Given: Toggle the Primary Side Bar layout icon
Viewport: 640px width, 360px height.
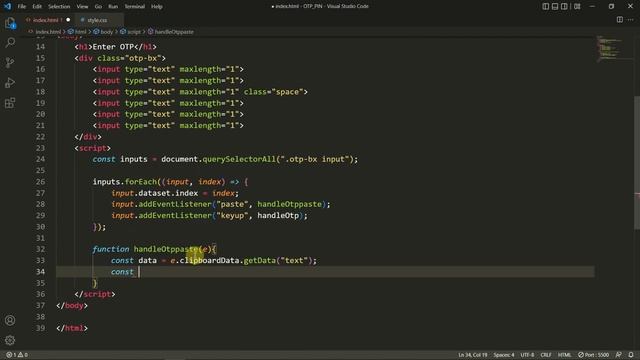Looking at the screenshot, I should click(546, 6).
